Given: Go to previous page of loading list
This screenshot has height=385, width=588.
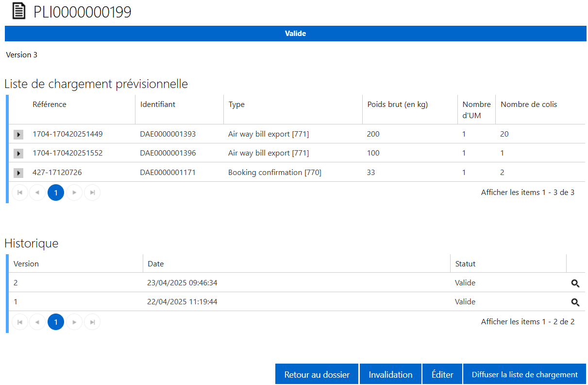Looking at the screenshot, I should 37,193.
